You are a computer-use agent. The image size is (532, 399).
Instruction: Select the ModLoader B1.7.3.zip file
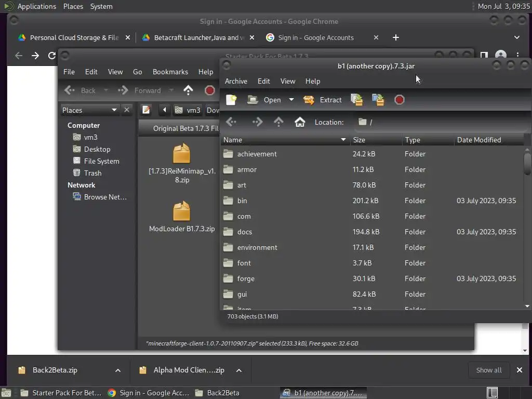[x=182, y=217]
